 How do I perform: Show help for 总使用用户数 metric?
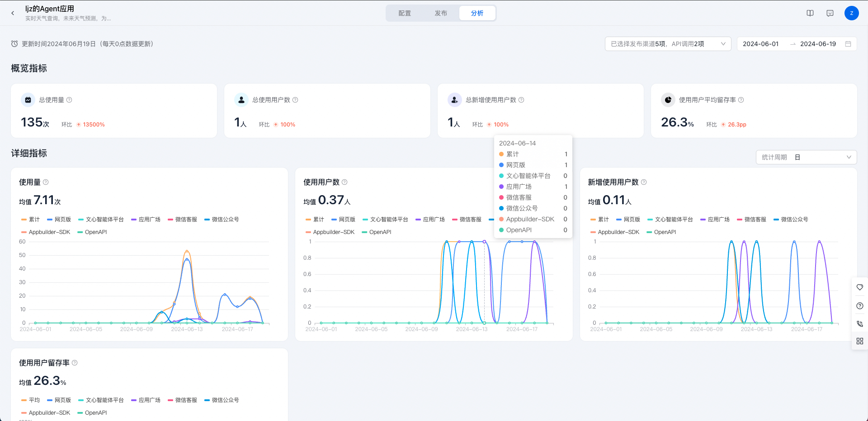[x=295, y=100]
